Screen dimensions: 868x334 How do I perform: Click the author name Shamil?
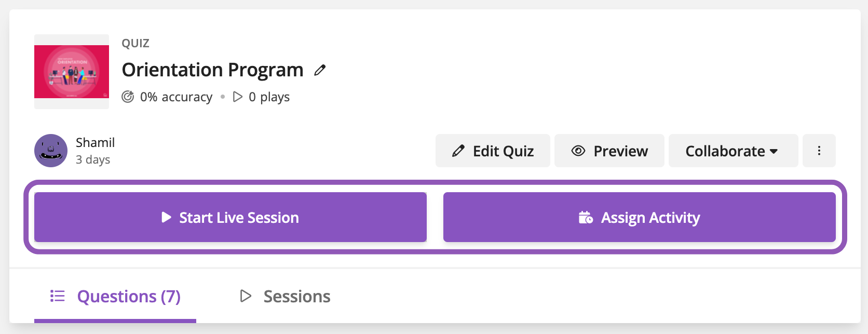click(95, 142)
